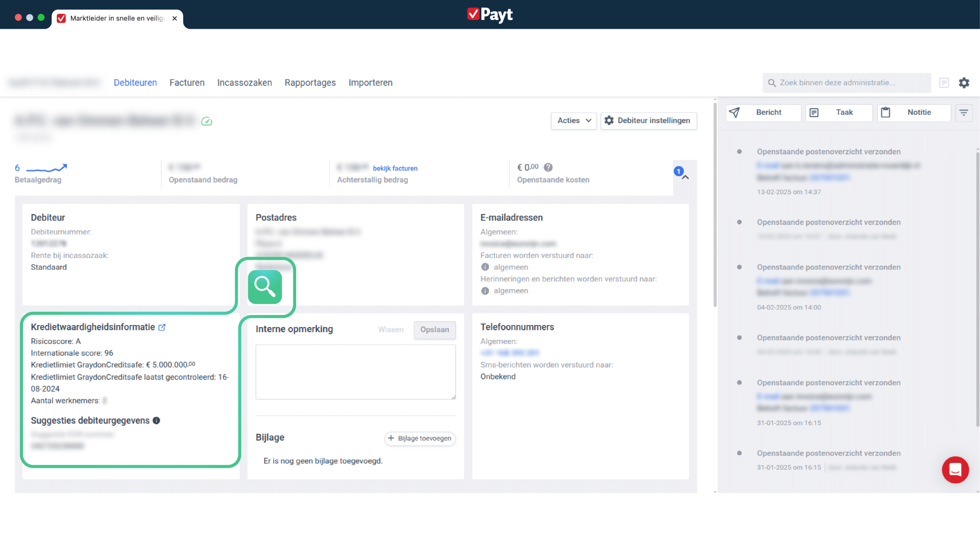
Task: Go to the Rapportages tab
Action: [x=310, y=83]
